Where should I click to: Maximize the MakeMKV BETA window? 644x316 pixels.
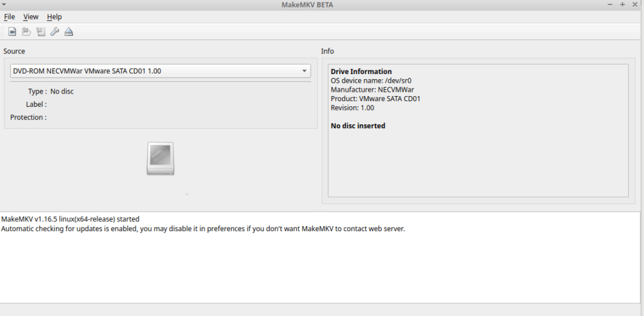tap(622, 4)
